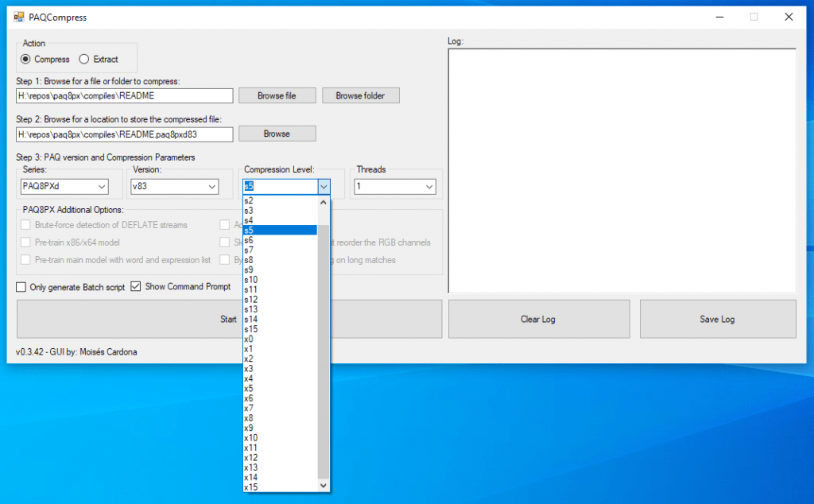Set compression level to x12
Viewport: 814px width, 504px height.
pos(281,457)
